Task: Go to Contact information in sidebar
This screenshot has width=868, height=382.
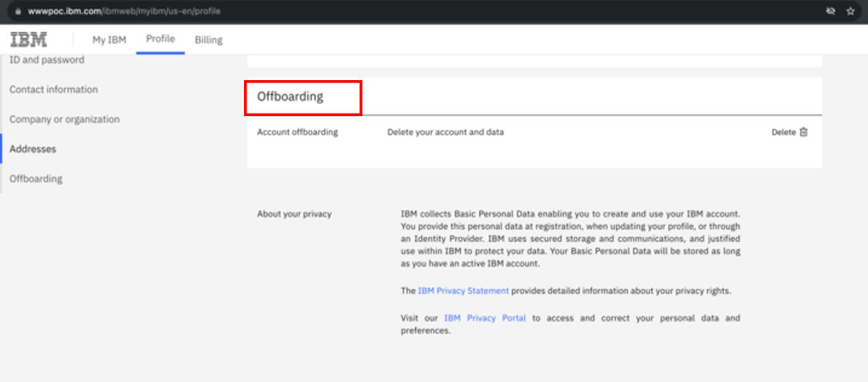Action: (x=54, y=89)
